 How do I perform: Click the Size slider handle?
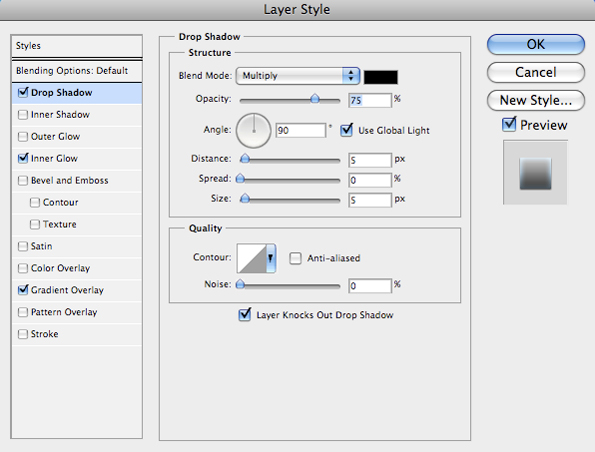click(245, 198)
